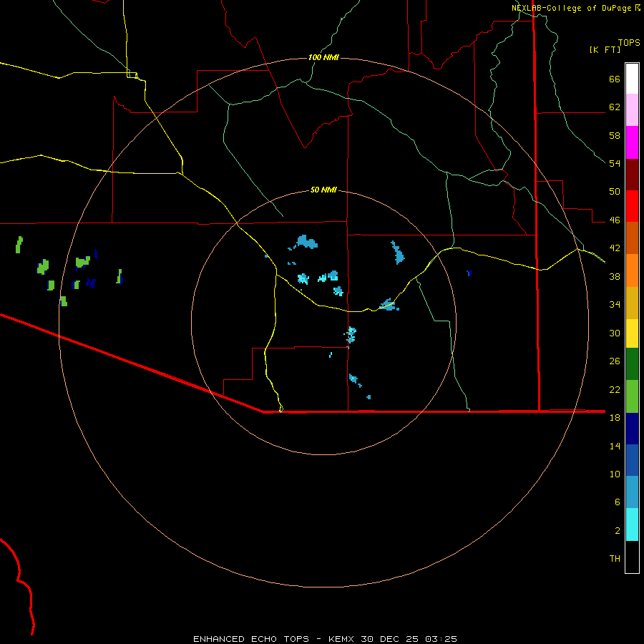Click the yellow swatch between 26 and 30
644x644 pixels.
coord(632,333)
